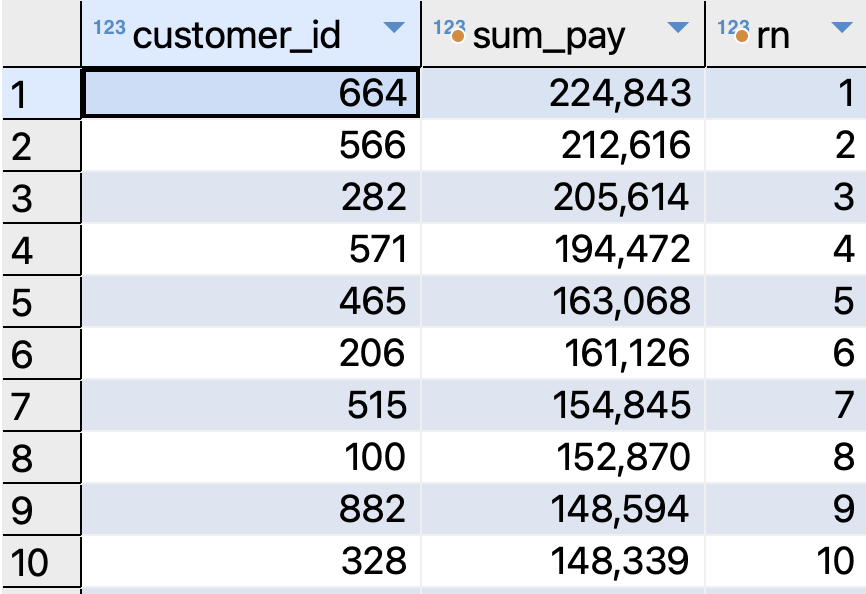Select row number 5 header
Viewport: 866px width, 594px height.
41,301
